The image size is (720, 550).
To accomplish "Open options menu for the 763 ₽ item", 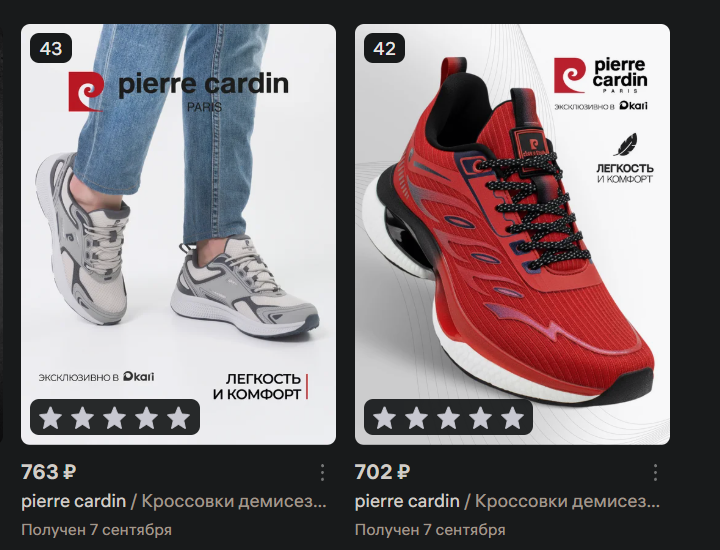I will coord(322,472).
